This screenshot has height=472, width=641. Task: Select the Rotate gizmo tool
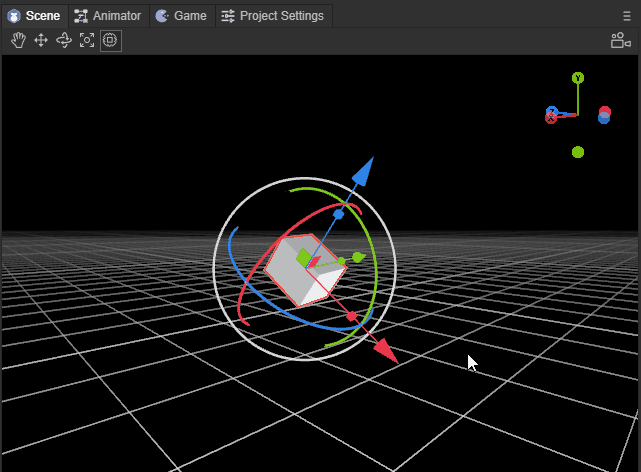(x=64, y=40)
